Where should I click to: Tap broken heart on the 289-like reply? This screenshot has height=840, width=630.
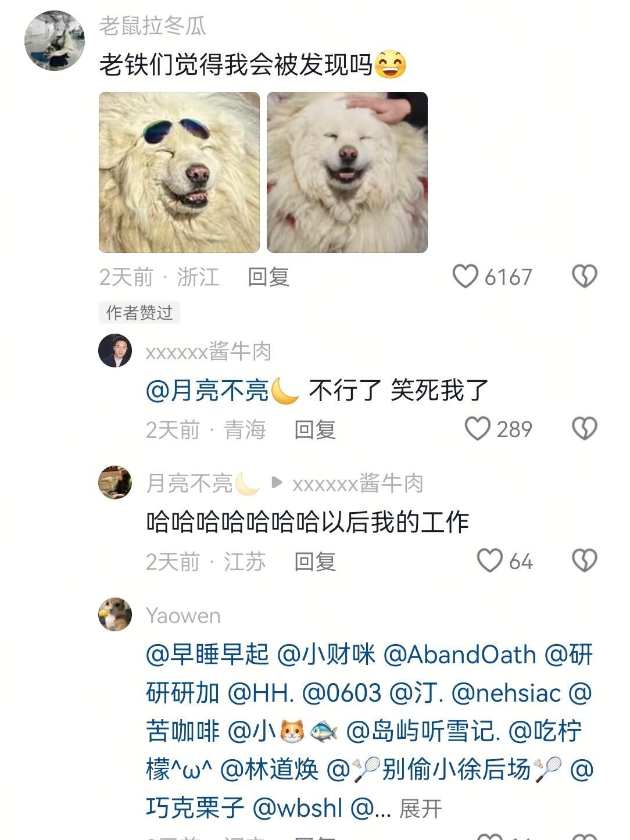(x=584, y=429)
